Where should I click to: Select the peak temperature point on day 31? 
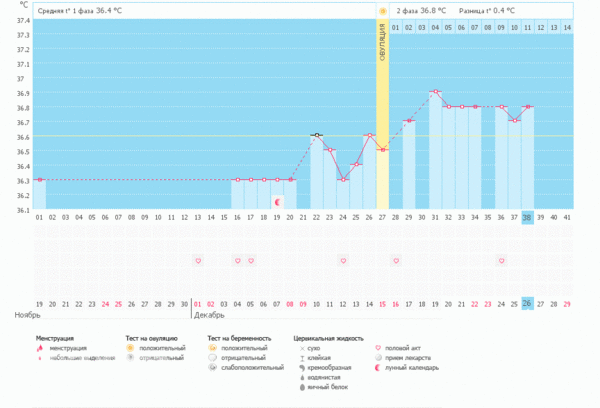pyautogui.click(x=435, y=92)
